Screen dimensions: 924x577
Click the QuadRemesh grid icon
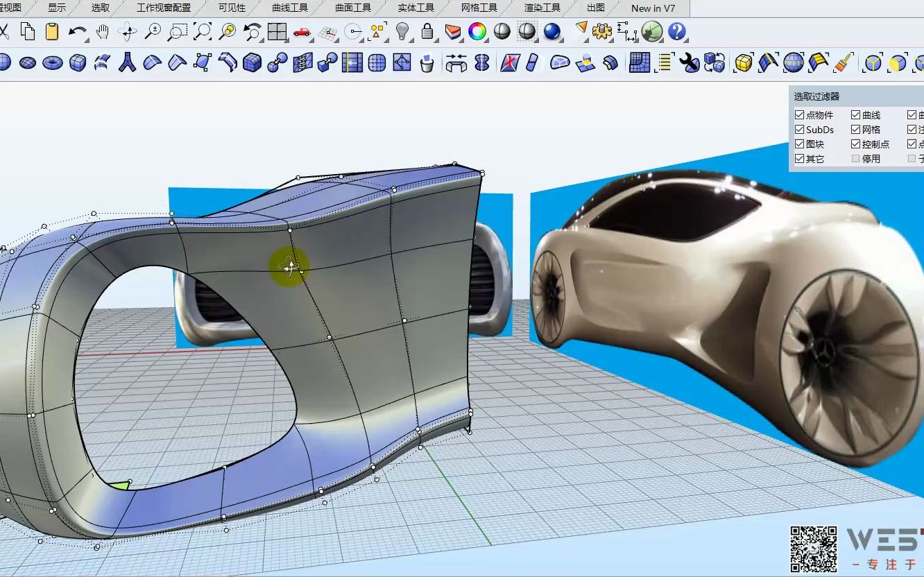640,63
